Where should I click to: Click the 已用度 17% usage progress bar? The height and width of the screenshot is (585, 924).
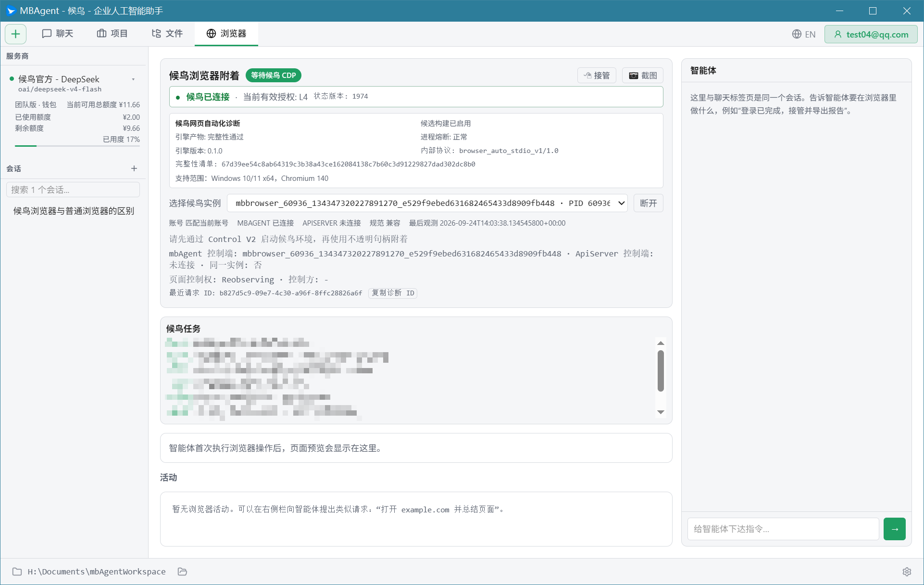[77, 146]
